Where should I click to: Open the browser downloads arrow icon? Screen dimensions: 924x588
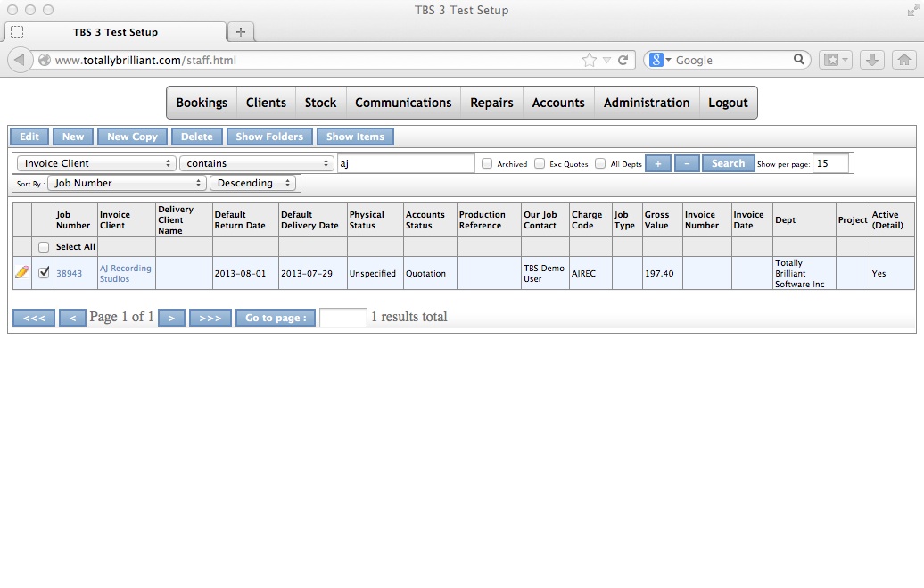tap(871, 60)
